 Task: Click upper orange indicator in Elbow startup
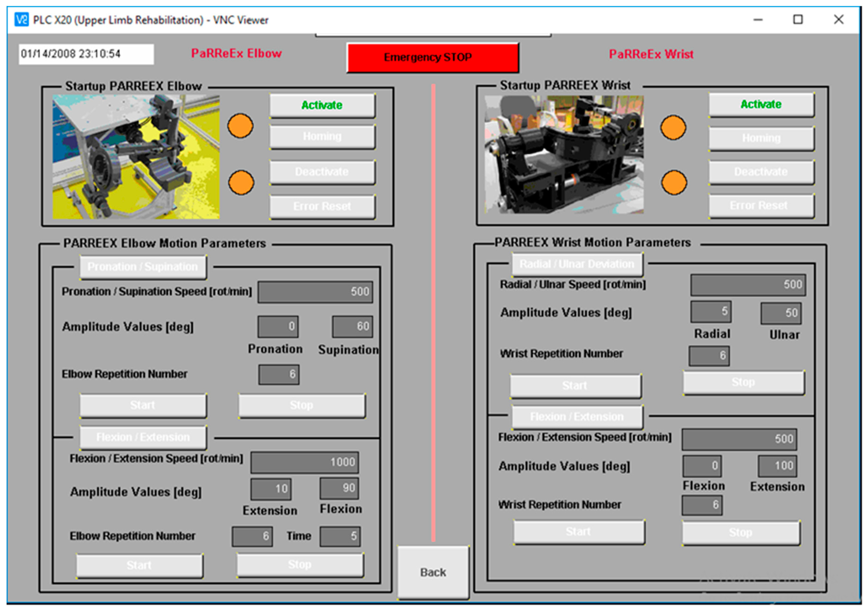pyautogui.click(x=241, y=126)
